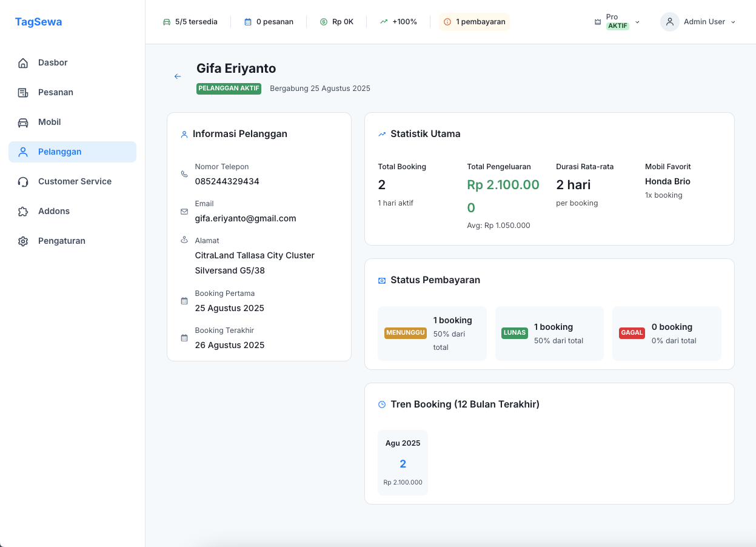The height and width of the screenshot is (547, 756).
Task: Open the Admin User dropdown arrow
Action: pos(733,22)
